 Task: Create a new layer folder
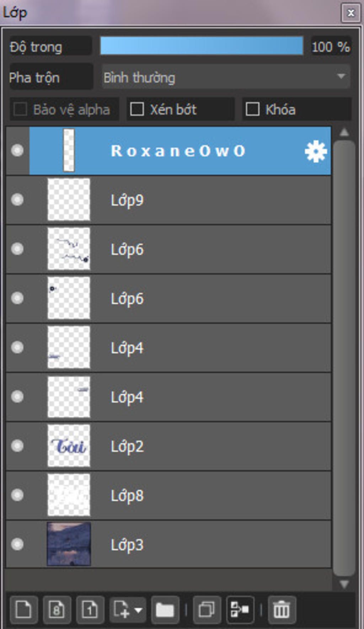165,610
